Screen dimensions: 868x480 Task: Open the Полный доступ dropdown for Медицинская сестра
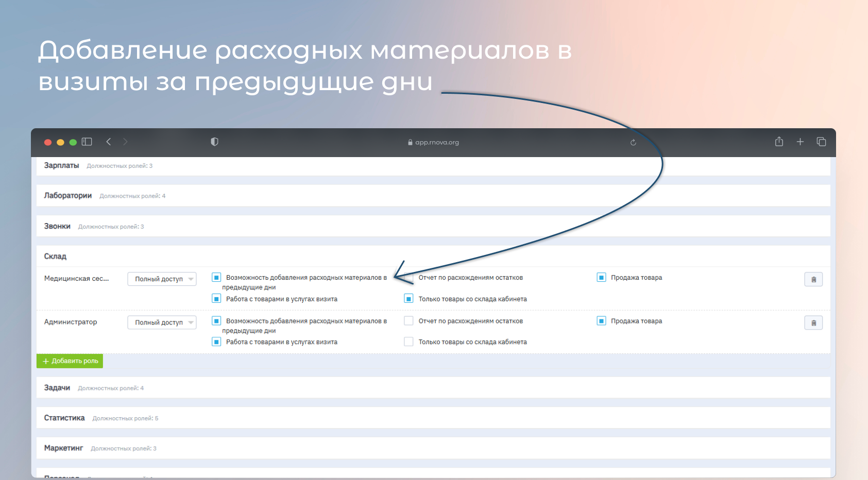162,279
